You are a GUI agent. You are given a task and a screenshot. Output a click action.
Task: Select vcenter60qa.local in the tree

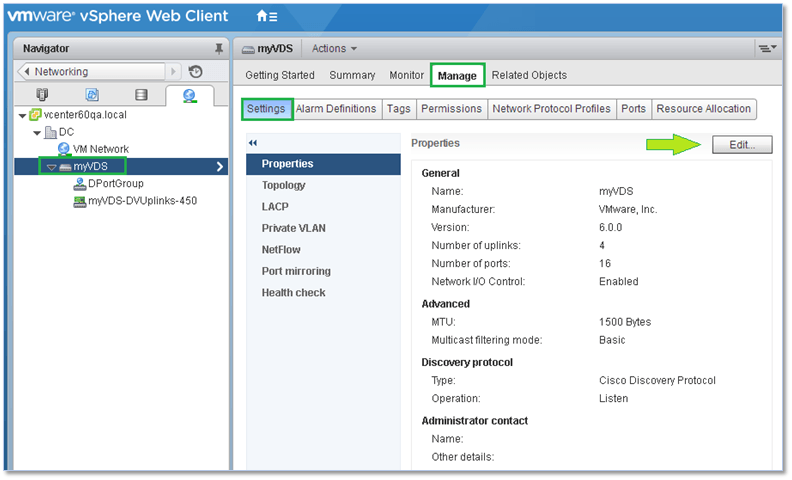point(85,115)
